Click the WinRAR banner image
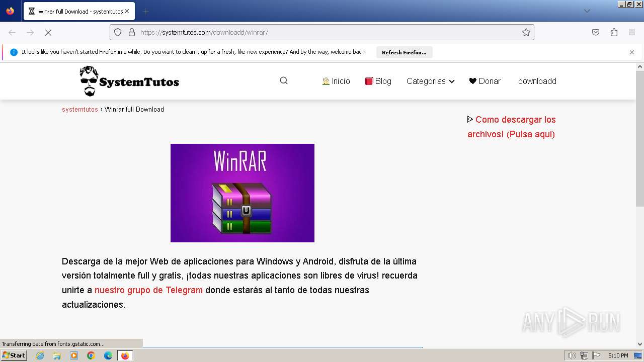 pos(243,193)
